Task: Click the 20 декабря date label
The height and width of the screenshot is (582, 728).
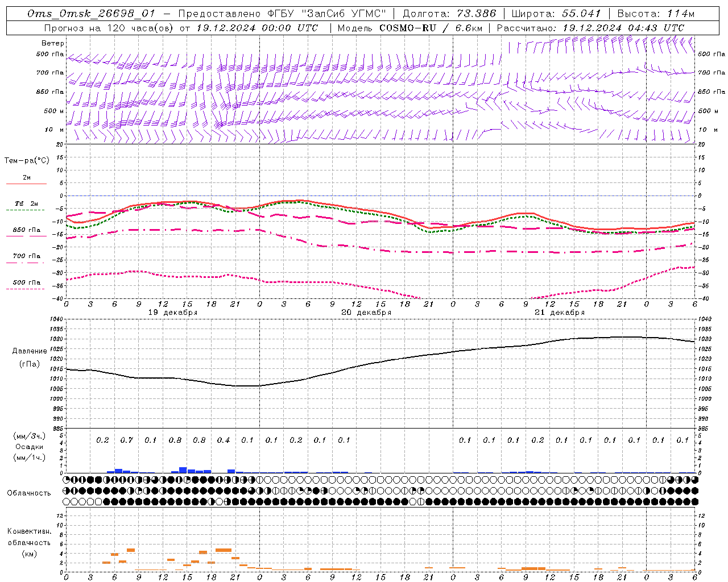Action: [366, 313]
